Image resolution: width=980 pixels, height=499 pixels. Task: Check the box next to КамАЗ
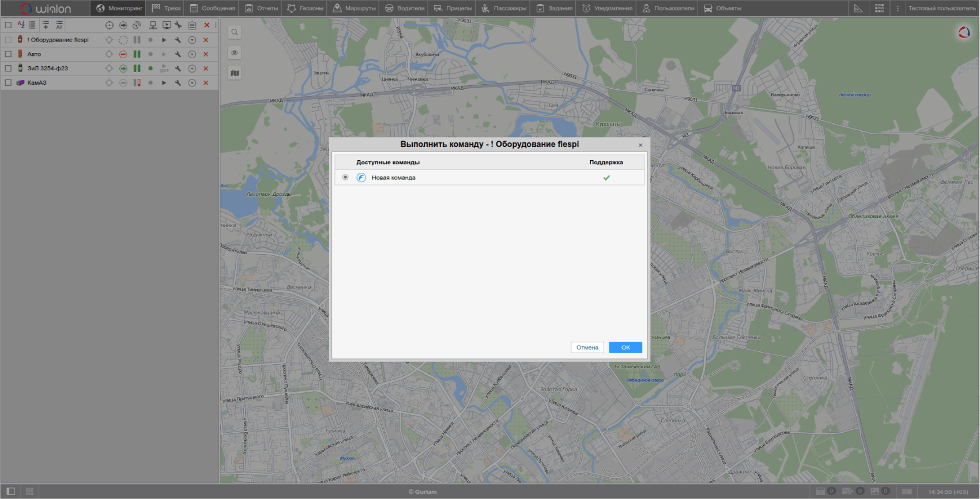tap(8, 83)
